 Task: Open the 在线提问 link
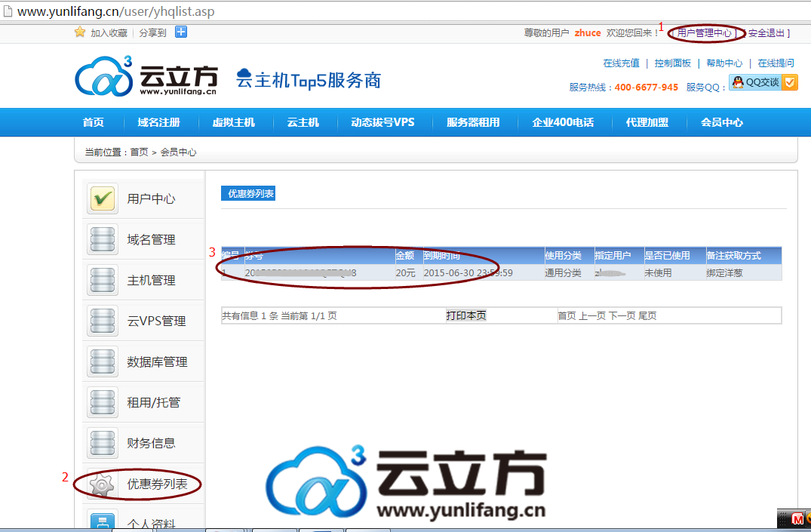tap(776, 63)
